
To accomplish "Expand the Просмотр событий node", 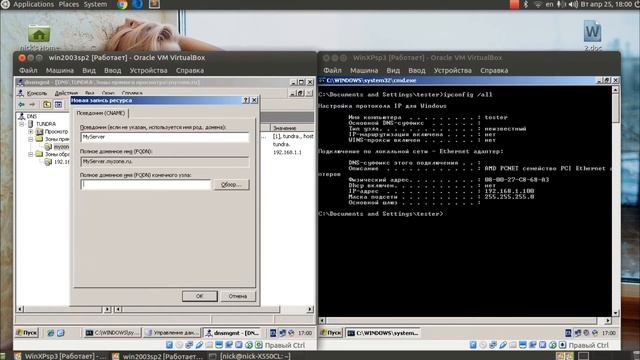I will point(31,131).
